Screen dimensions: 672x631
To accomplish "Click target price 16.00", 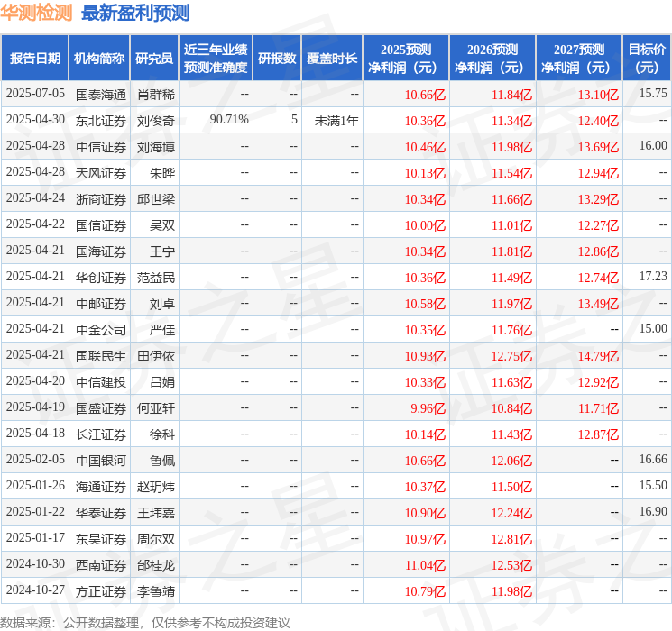I will tap(653, 146).
